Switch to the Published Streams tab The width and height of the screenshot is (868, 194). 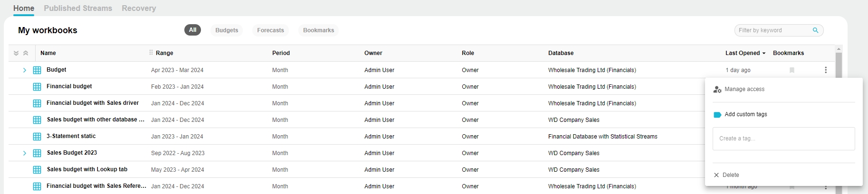point(78,9)
